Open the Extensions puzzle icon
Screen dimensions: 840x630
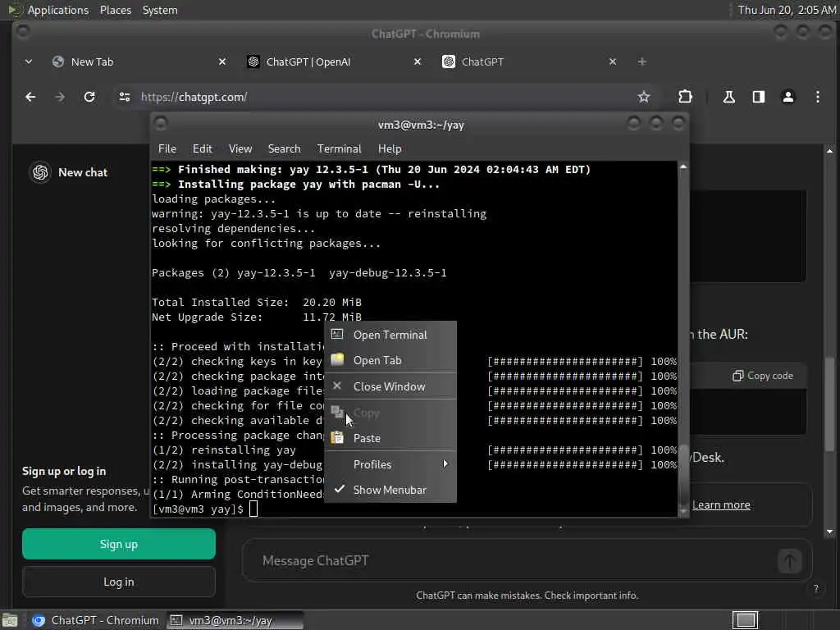[685, 97]
